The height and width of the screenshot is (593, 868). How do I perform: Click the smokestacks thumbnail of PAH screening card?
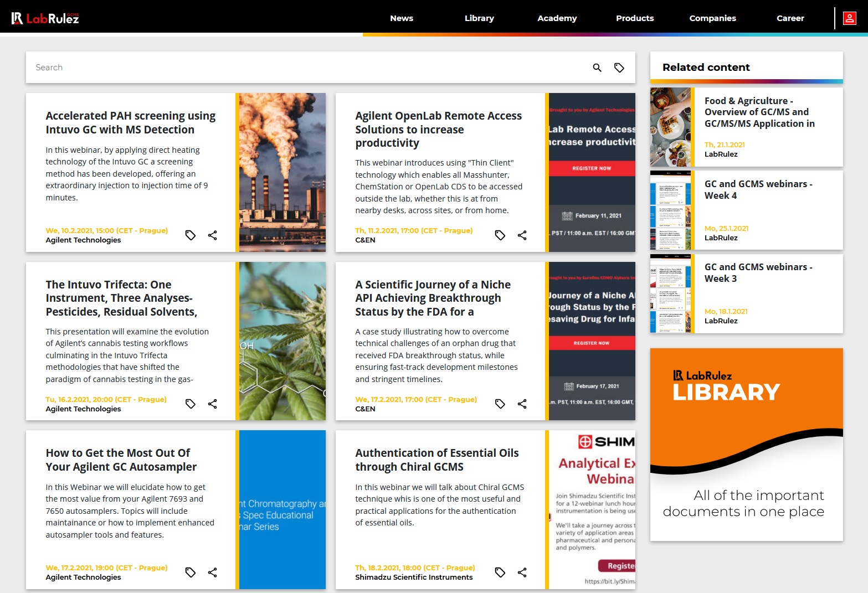tap(283, 172)
